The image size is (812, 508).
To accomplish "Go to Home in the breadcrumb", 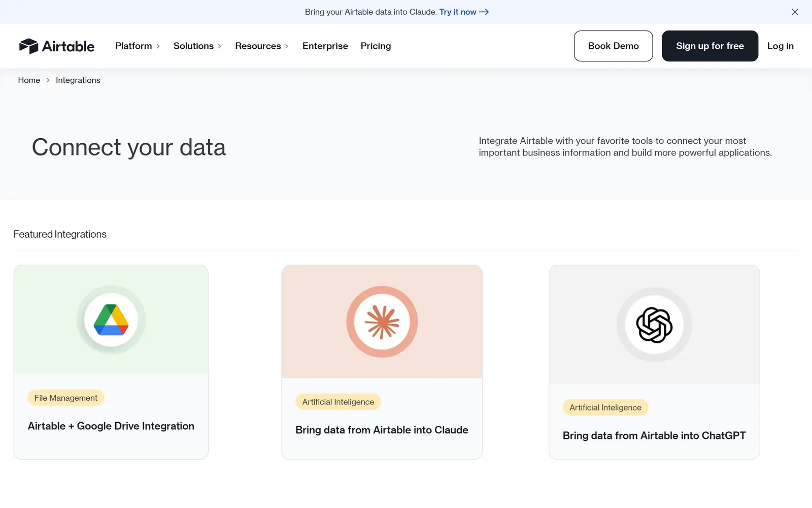I will coord(29,80).
